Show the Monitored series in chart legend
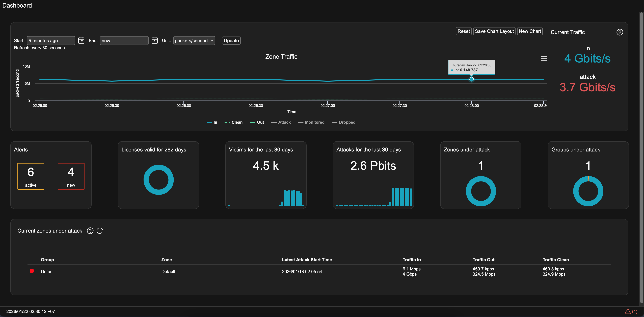644x317 pixels. (x=311, y=122)
